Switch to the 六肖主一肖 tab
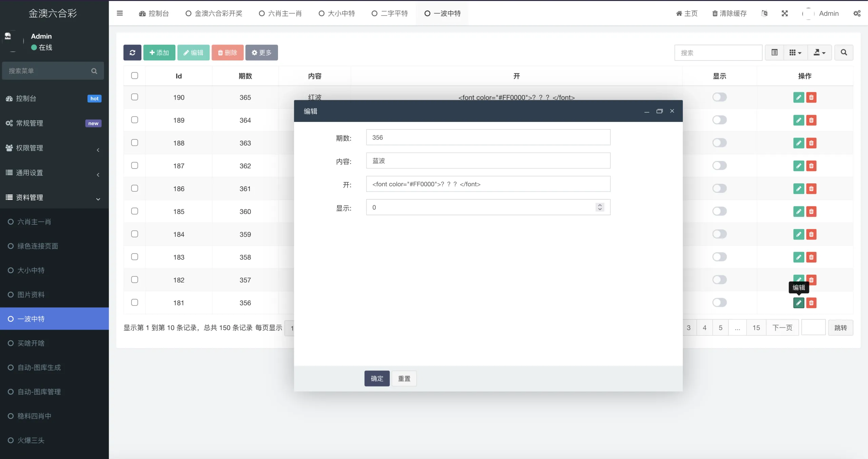Image resolution: width=868 pixels, height=459 pixels. [280, 14]
